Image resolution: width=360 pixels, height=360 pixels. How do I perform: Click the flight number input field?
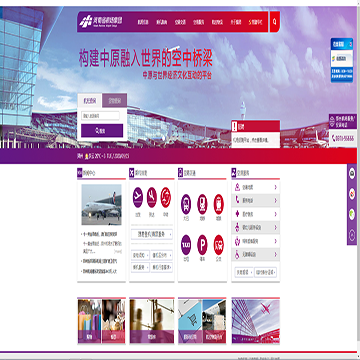(100, 116)
